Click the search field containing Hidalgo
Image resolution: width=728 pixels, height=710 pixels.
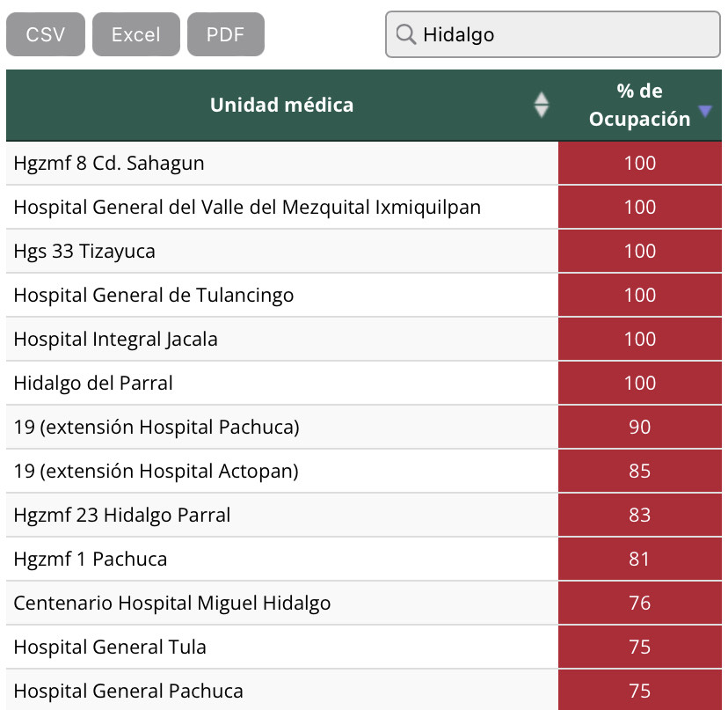pos(563,34)
